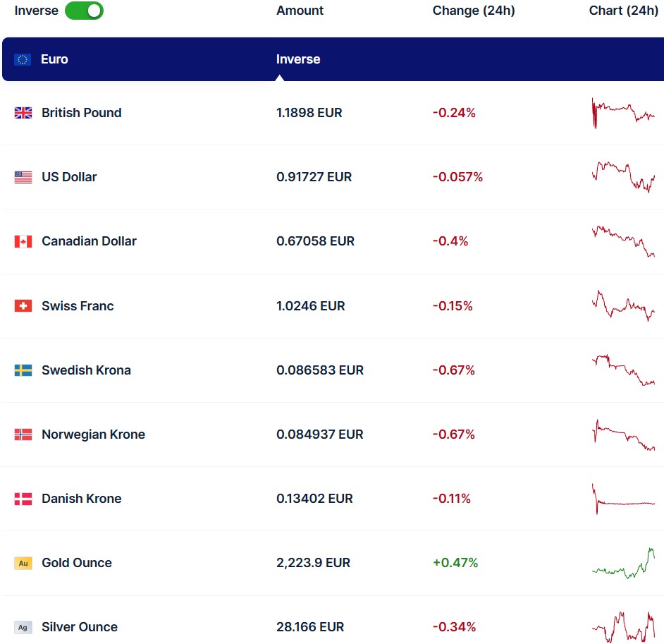
Task: Click the Amount column header
Action: point(300,11)
